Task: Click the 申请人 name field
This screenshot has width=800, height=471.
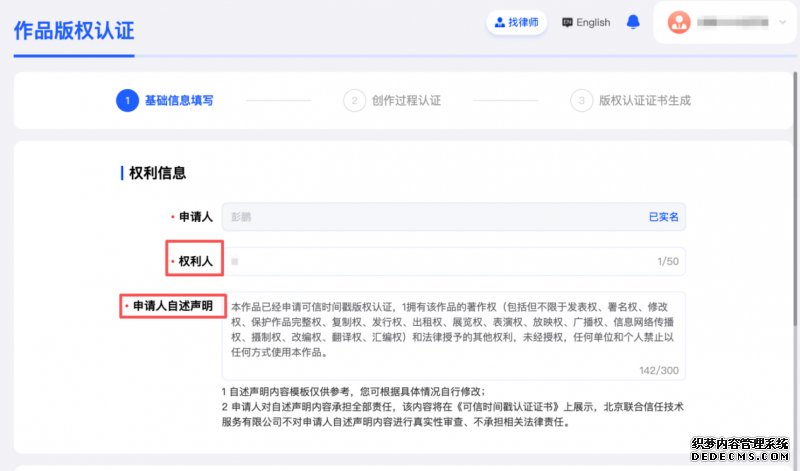Action: point(430,217)
